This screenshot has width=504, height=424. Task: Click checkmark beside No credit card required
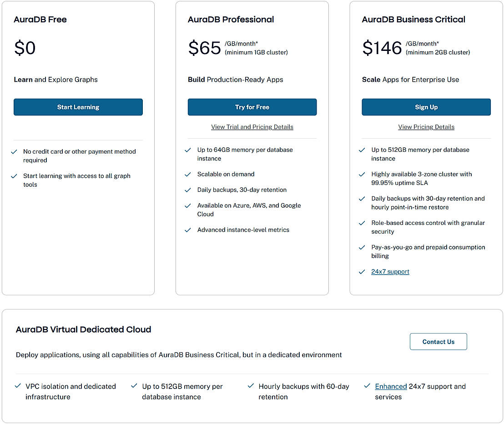coord(14,152)
